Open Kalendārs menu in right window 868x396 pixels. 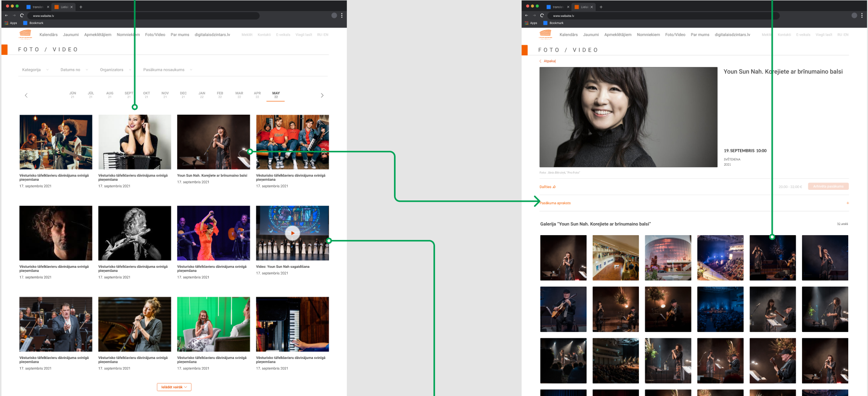click(x=569, y=35)
